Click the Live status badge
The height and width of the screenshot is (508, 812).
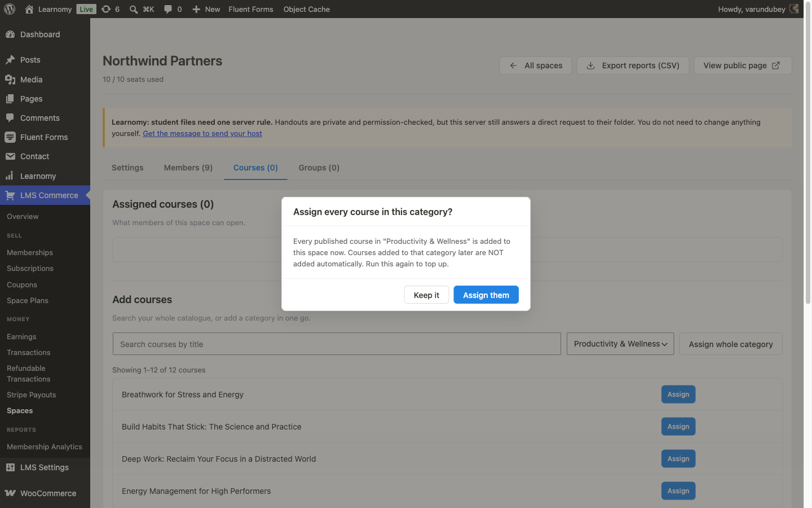[x=86, y=9]
